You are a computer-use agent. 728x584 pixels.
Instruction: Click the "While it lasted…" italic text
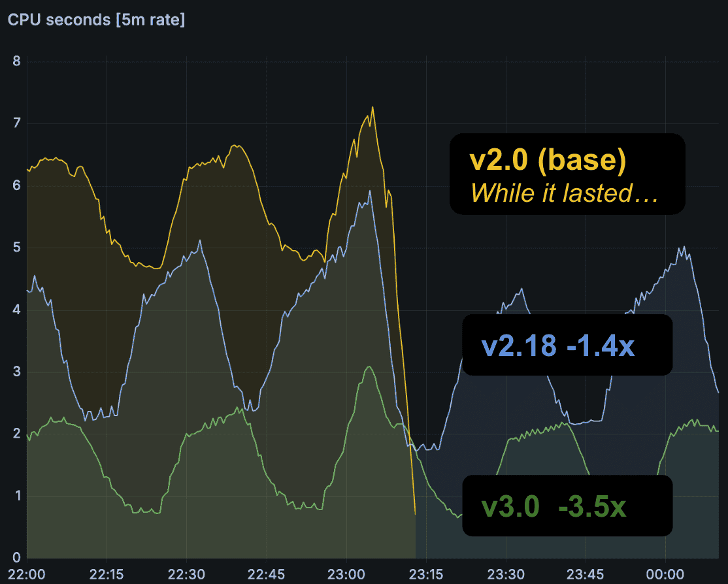tap(563, 193)
